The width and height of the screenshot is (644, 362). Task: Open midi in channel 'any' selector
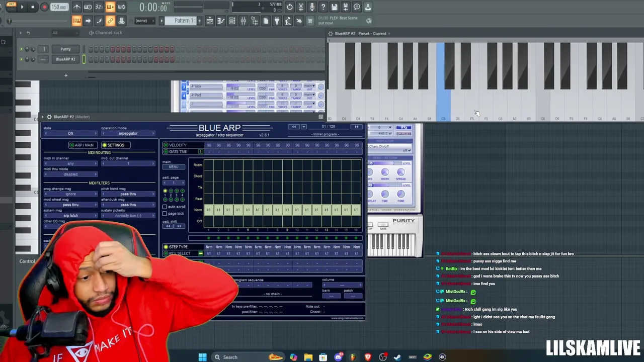(x=70, y=163)
